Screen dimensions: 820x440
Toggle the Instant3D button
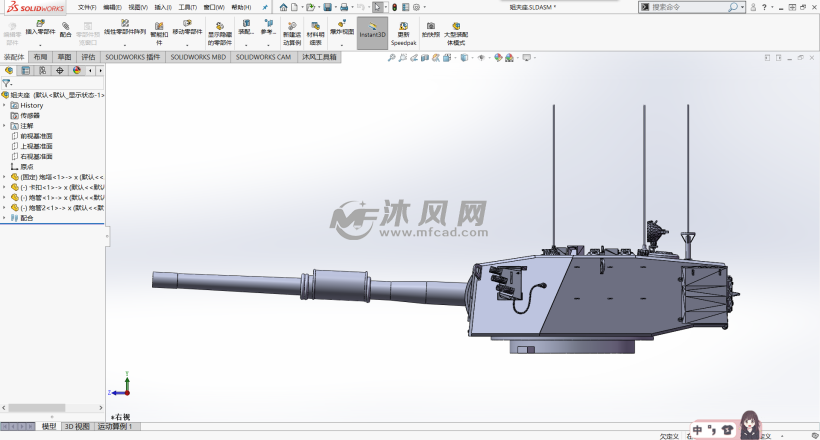coord(372,30)
